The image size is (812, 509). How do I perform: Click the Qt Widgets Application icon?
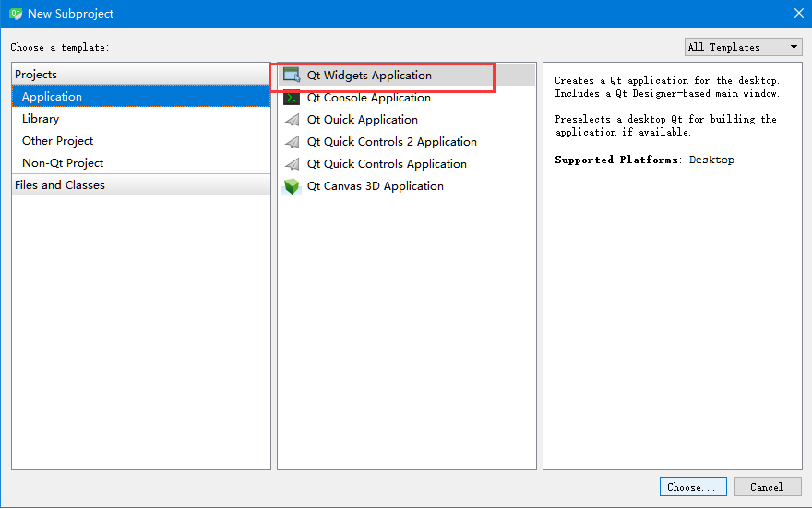tap(292, 76)
